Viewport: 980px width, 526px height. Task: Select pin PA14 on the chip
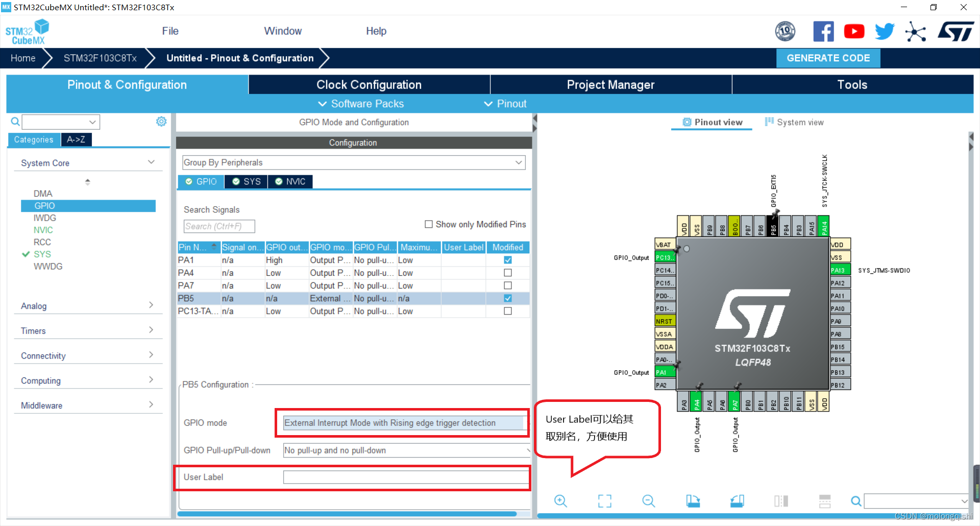click(823, 226)
